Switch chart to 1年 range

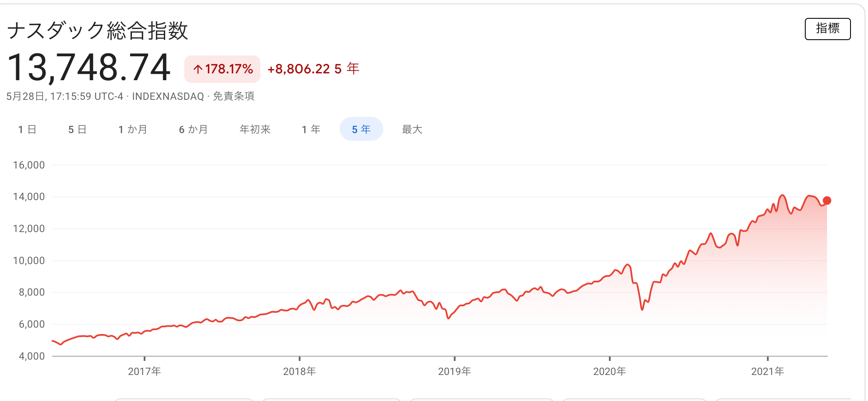pyautogui.click(x=311, y=129)
